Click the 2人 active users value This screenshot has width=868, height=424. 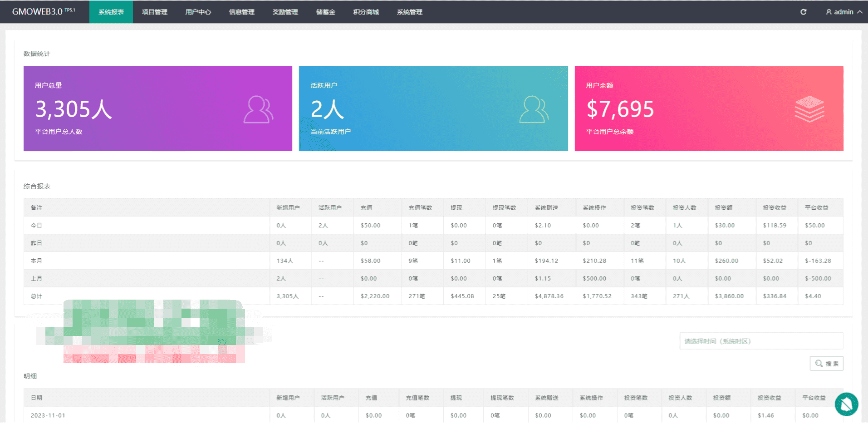pyautogui.click(x=327, y=109)
